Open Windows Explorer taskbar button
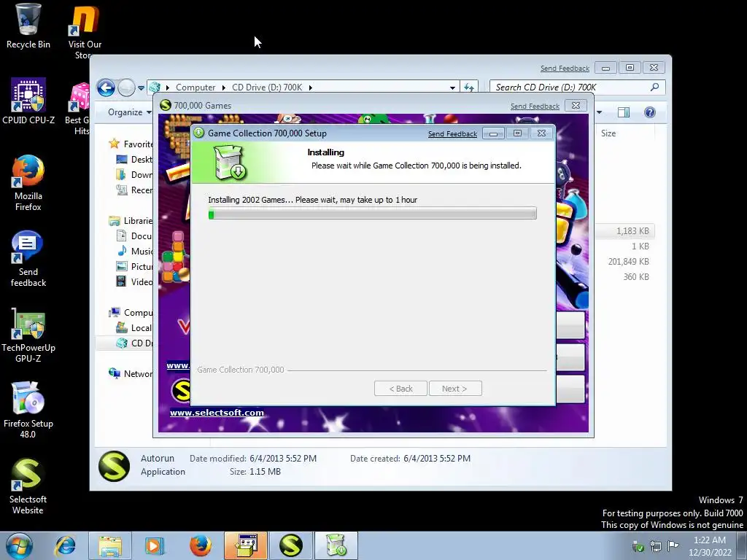 coord(110,545)
